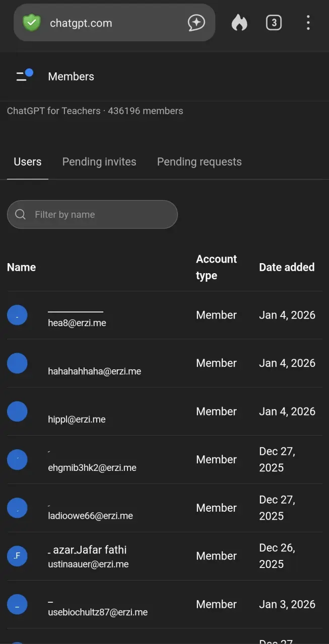The image size is (329, 644).
Task: Tap the avatar for ehgmib3hk2@erzi.me
Action: pyautogui.click(x=17, y=460)
